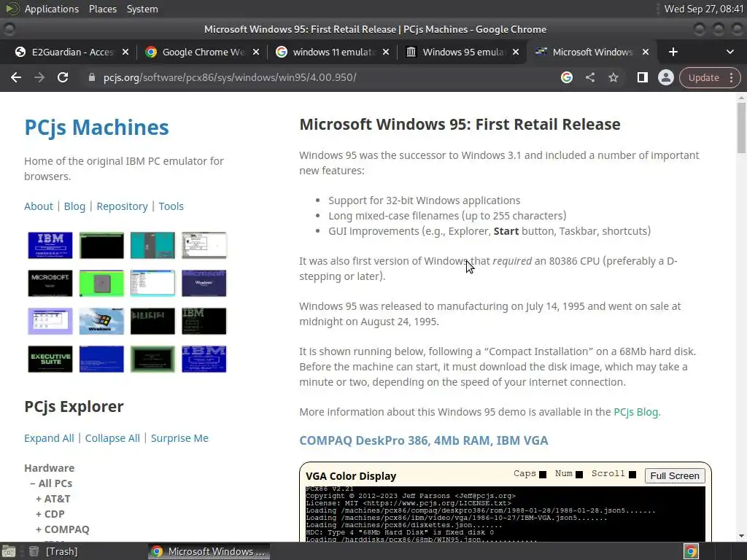Image resolution: width=747 pixels, height=560 pixels.
Task: Open a new tab with plus icon
Action: 673,52
